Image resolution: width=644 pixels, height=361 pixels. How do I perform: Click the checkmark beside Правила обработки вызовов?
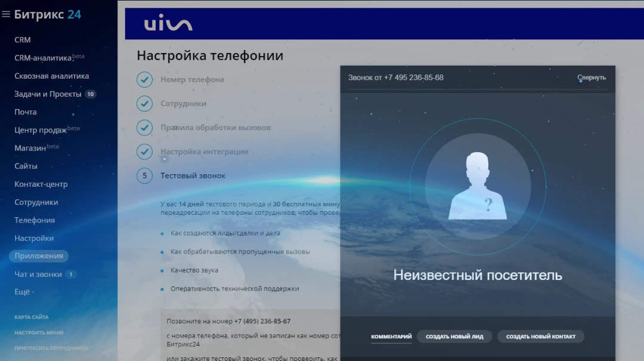pos(144,128)
